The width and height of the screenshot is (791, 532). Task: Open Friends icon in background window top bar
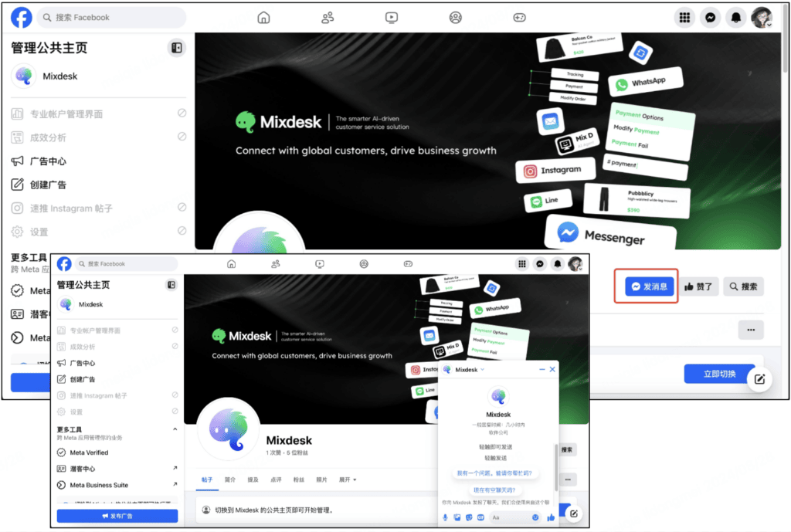pos(328,18)
